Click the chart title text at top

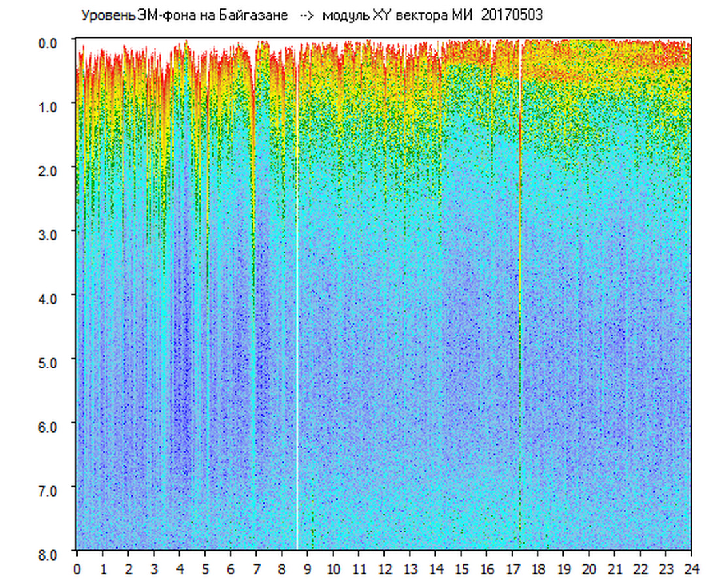311,16
